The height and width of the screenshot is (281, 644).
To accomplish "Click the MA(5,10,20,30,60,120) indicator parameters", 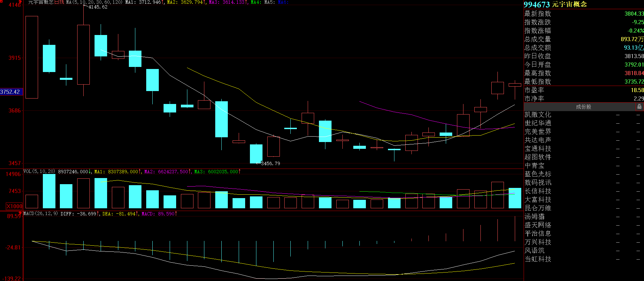I will 94,2.
